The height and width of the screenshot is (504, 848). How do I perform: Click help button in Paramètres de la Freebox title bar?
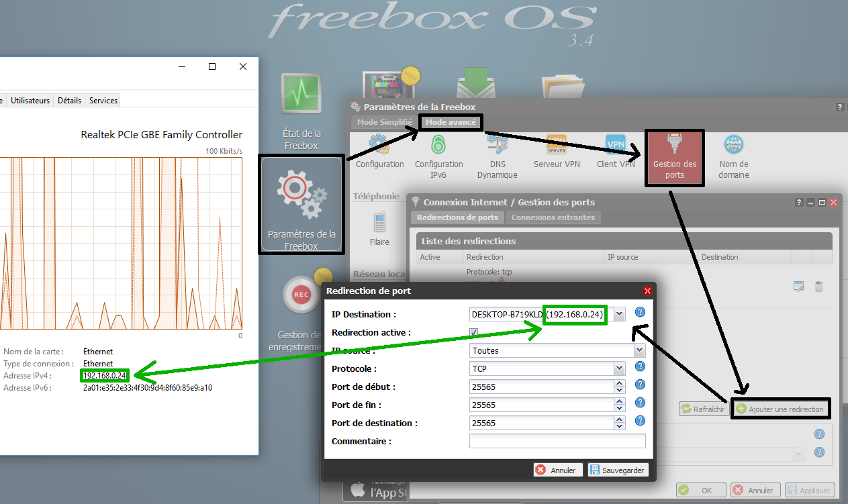[x=840, y=107]
